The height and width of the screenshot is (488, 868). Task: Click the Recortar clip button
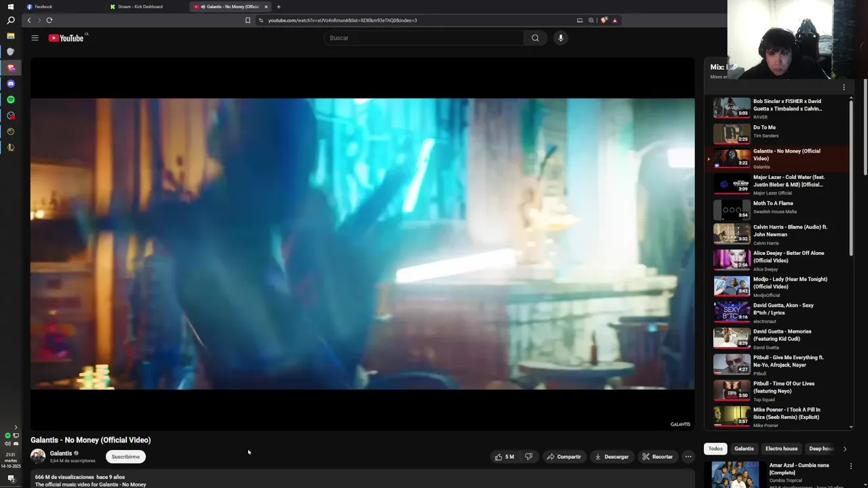point(658,457)
